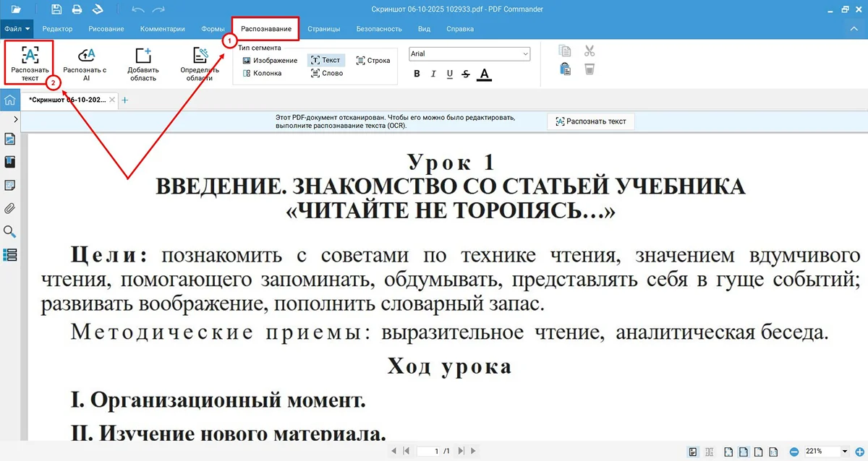Open the page thumbnails sidebar panel

click(10, 139)
